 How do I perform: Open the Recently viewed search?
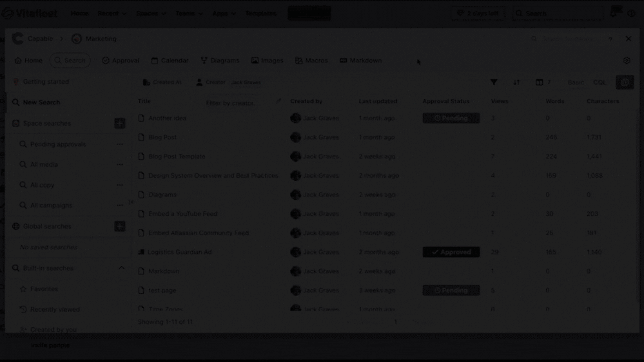(55, 309)
